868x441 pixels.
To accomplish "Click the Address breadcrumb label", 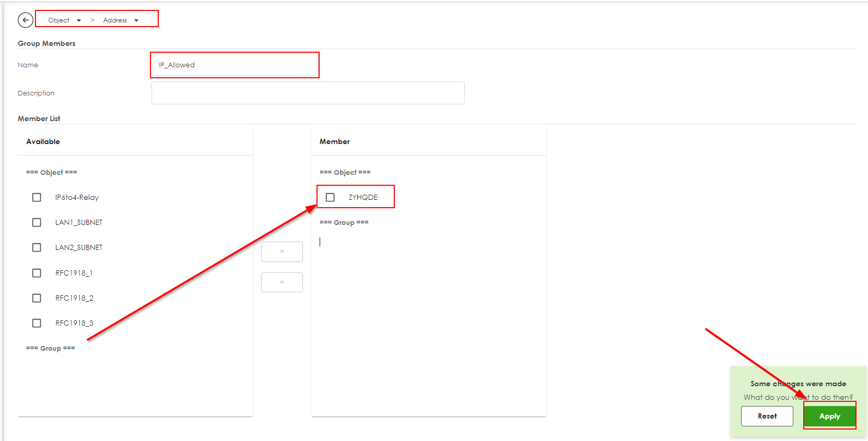I will pos(115,20).
